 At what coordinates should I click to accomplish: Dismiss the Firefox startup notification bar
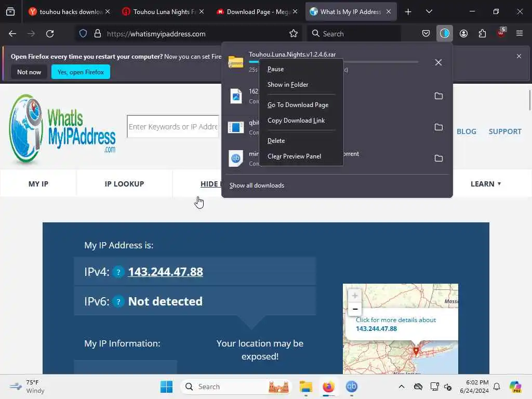coord(519,56)
